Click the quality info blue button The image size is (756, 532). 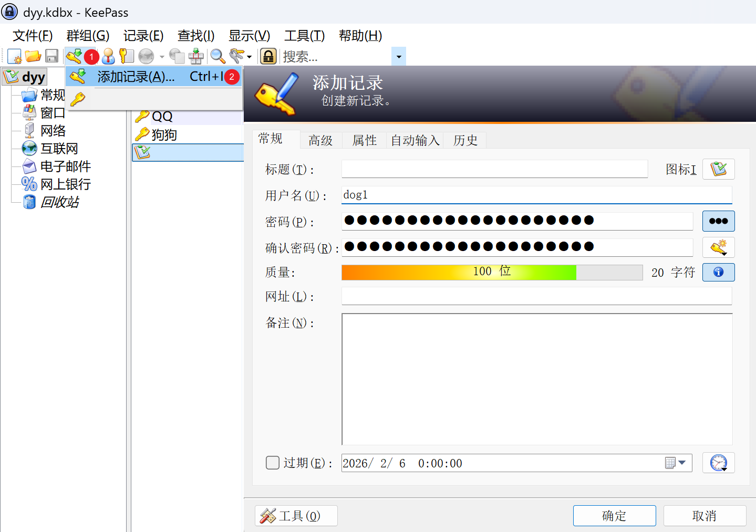pyautogui.click(x=718, y=272)
